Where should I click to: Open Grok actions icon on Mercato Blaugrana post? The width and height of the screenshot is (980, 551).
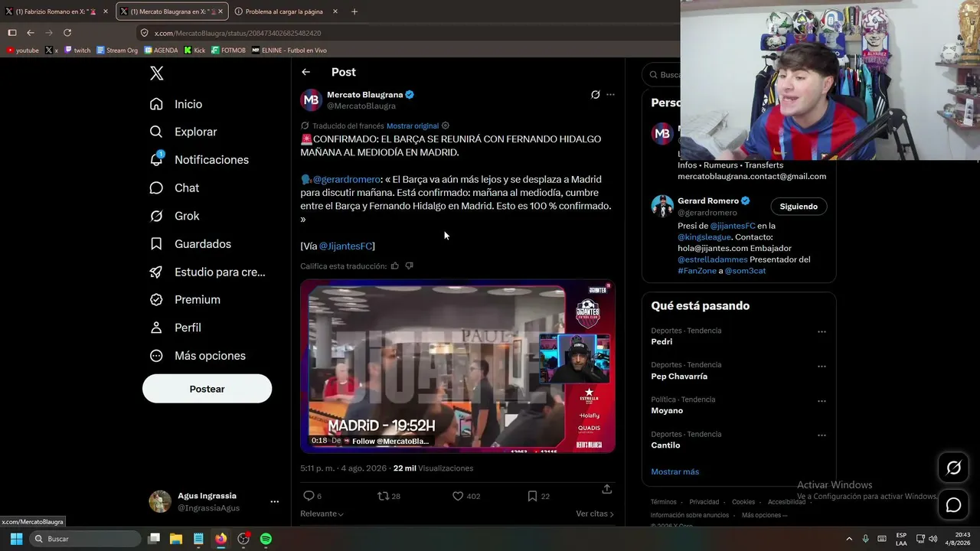[595, 95]
